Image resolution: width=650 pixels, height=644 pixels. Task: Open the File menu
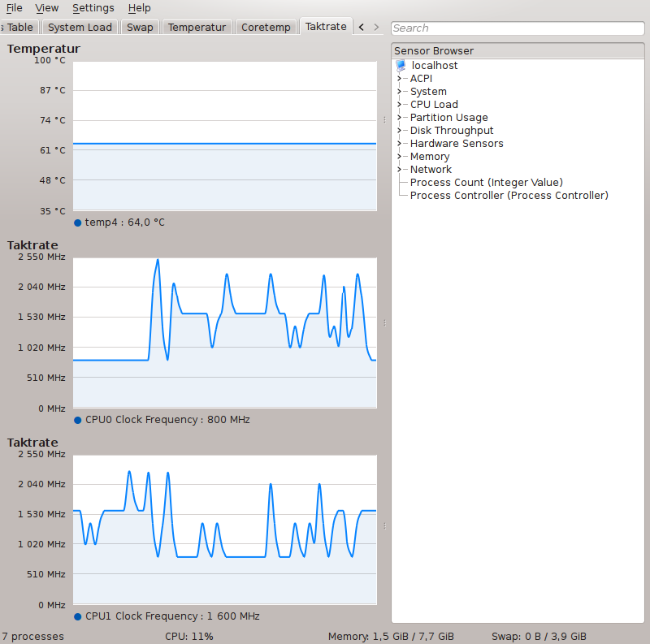[15, 8]
